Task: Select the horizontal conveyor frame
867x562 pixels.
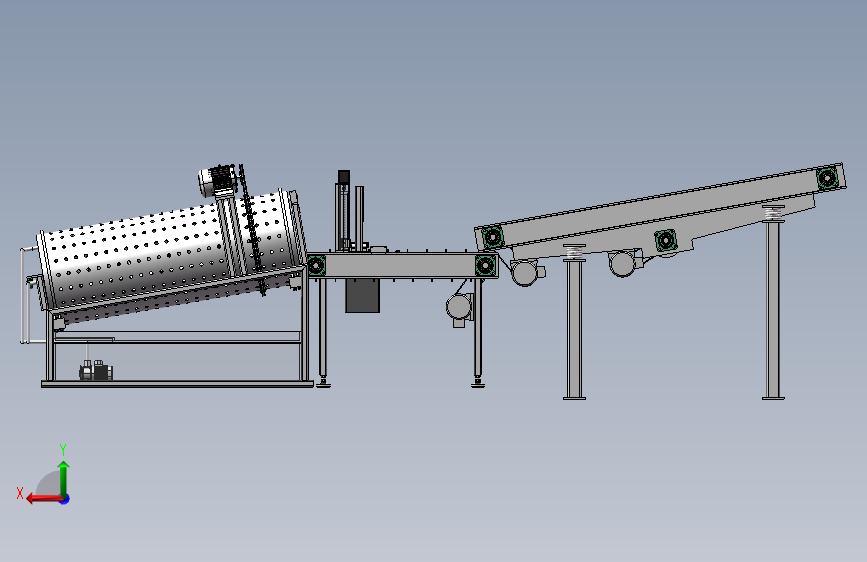Action: 402,266
